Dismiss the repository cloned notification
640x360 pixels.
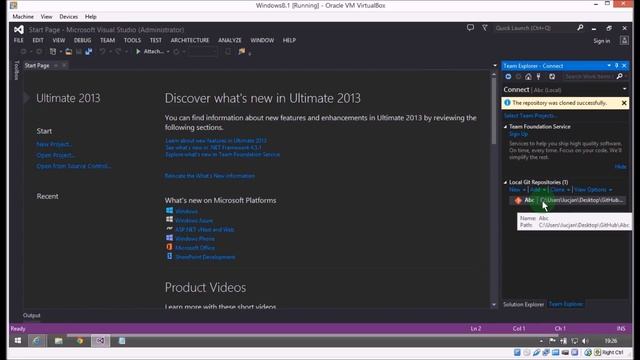(624, 103)
